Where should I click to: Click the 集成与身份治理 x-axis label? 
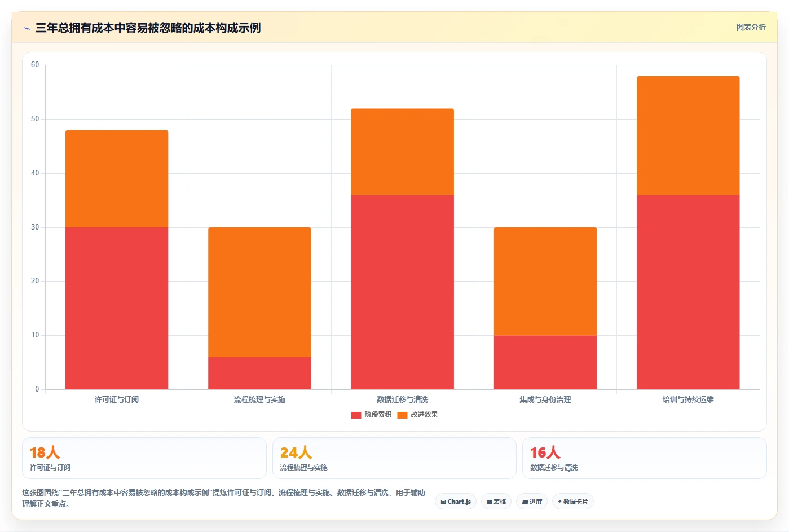tap(545, 399)
